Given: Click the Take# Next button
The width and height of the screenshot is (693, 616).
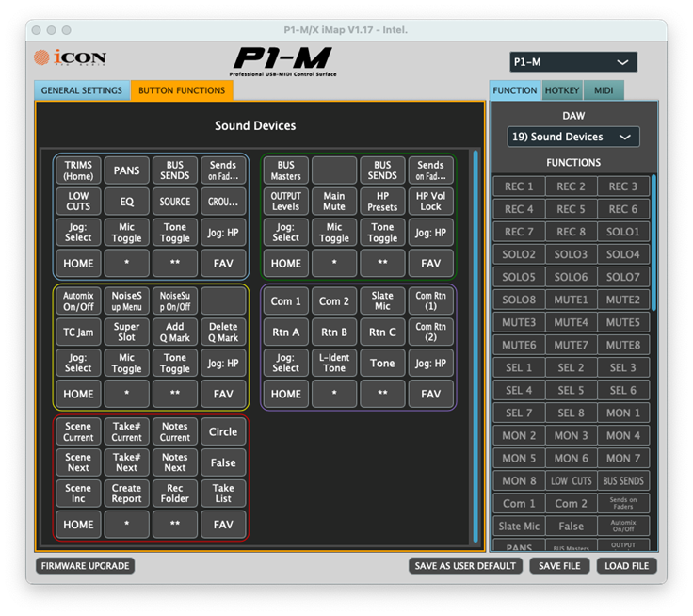Looking at the screenshot, I should 126,462.
